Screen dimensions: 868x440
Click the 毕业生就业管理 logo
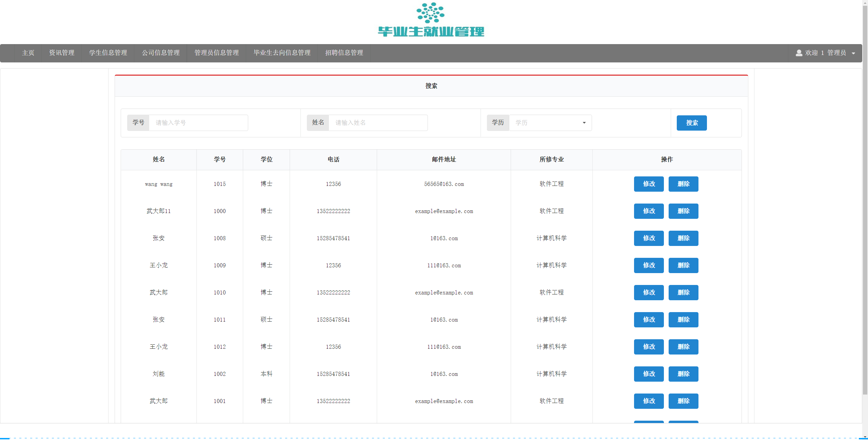pos(431,20)
